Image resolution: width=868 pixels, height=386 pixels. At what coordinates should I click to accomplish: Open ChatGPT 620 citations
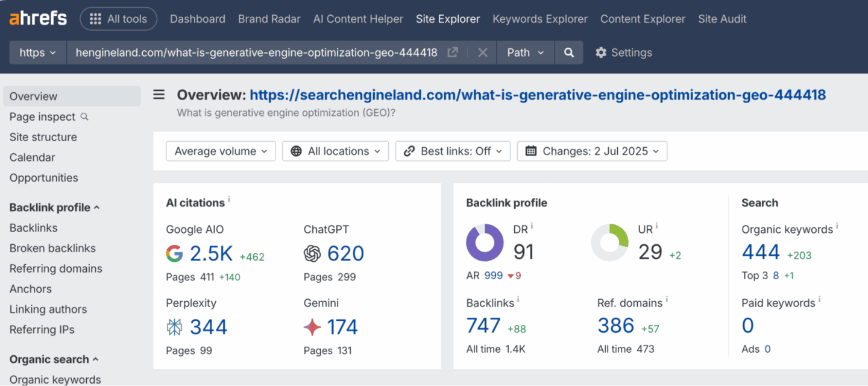tap(346, 254)
